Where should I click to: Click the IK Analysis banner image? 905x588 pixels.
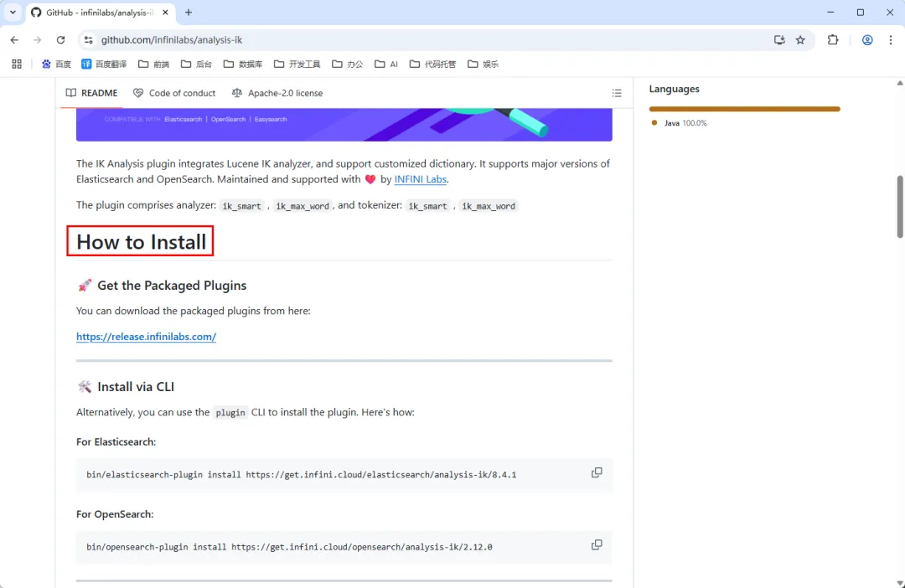[344, 125]
